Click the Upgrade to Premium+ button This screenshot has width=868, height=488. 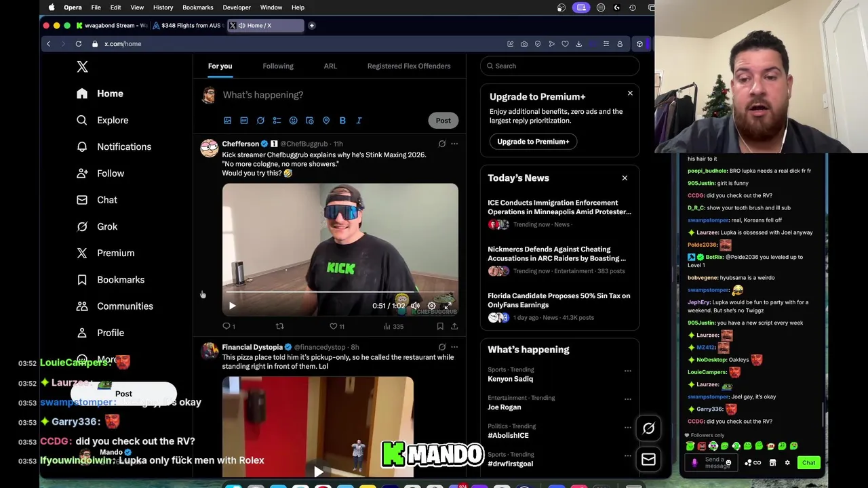533,142
